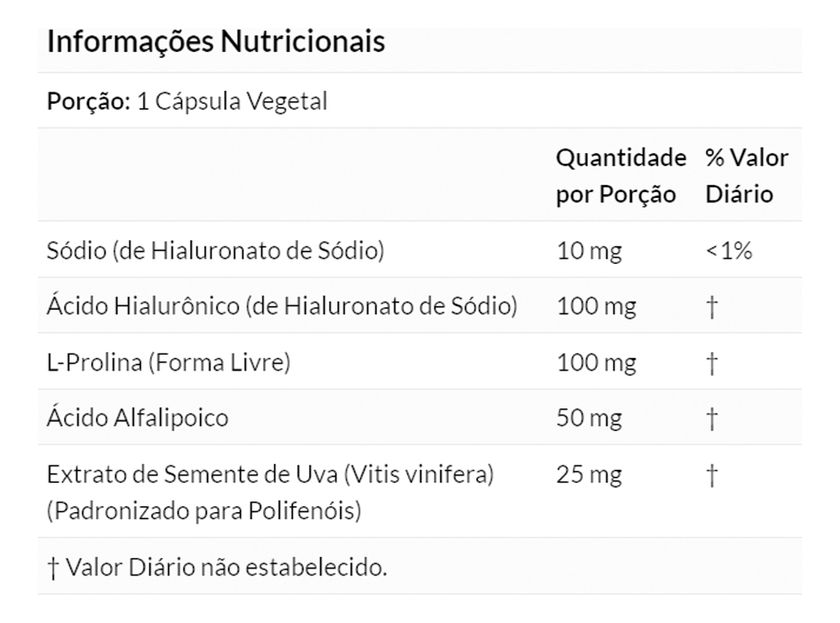This screenshot has height=623, width=840.
Task: Select the % Valor Diário column header
Action: [746, 176]
